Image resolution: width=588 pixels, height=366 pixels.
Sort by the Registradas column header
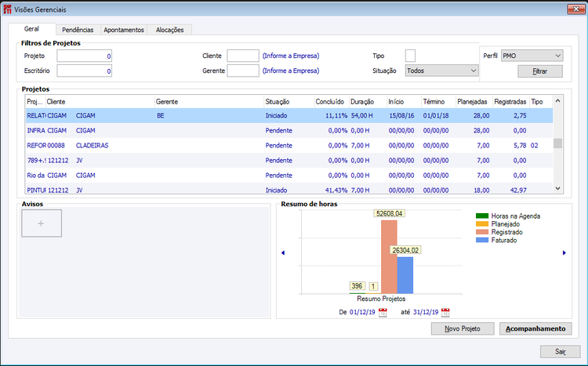point(510,102)
